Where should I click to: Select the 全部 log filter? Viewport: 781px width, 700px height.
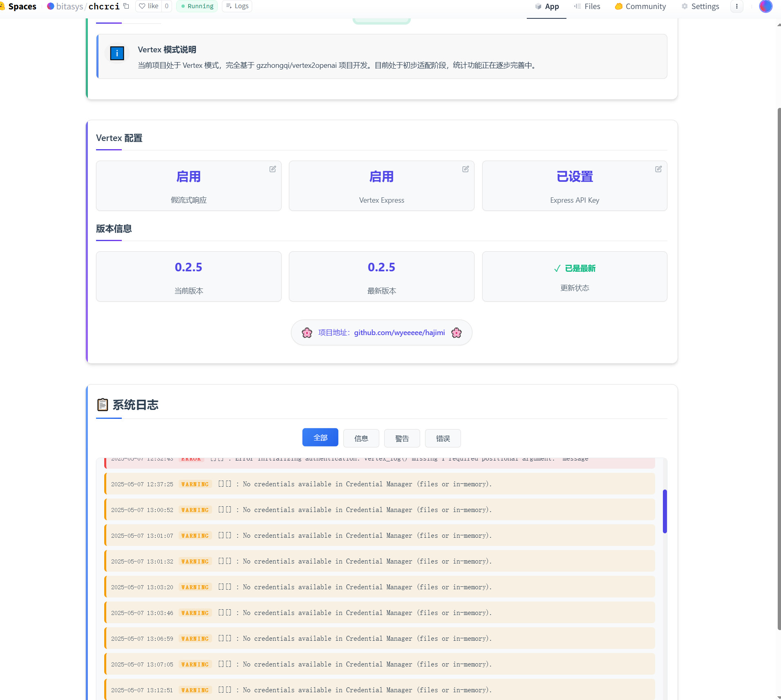[x=320, y=438]
